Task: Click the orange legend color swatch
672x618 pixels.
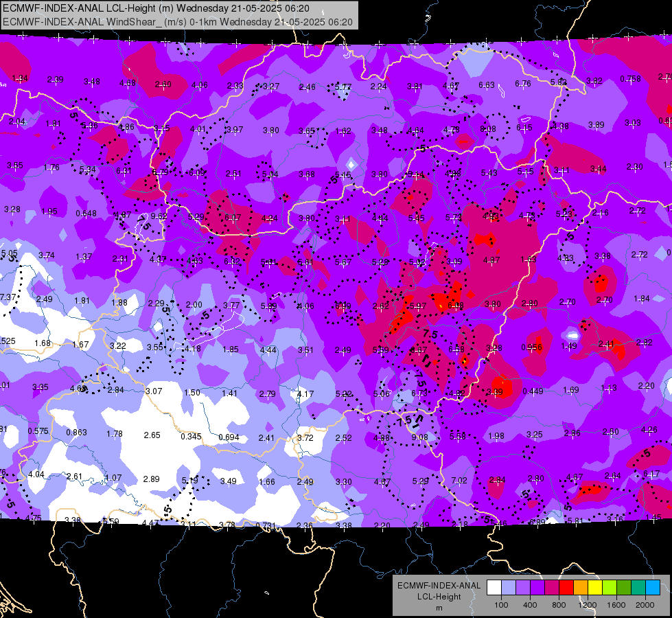Action: click(x=581, y=588)
